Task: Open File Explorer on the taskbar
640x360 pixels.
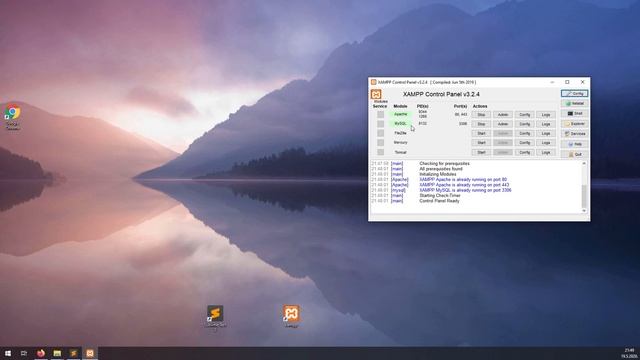Action: [57, 353]
